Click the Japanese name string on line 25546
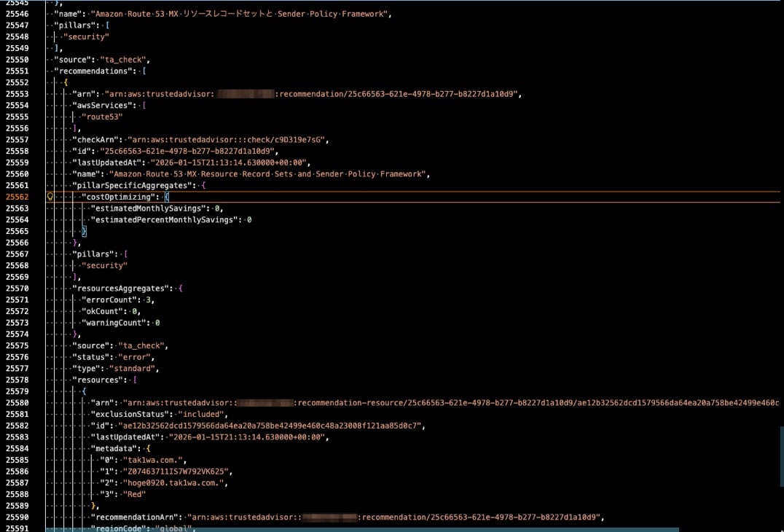Image resolution: width=784 pixels, height=532 pixels. 238,14
